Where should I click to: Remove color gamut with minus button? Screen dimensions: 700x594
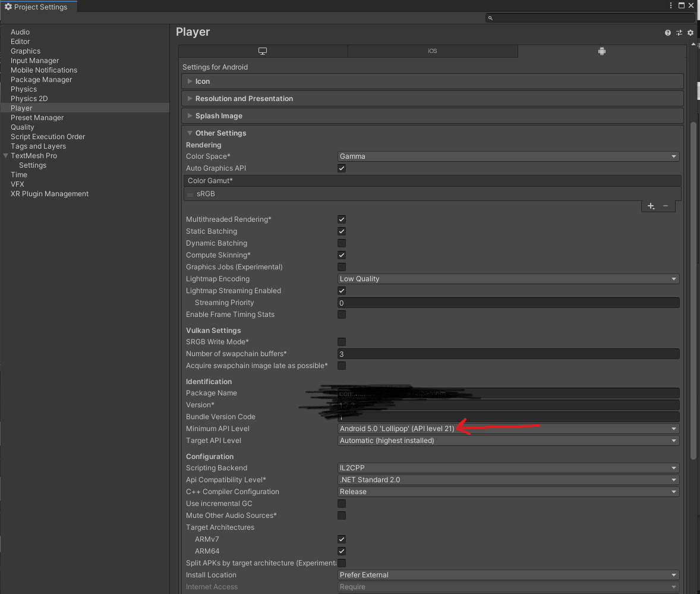pyautogui.click(x=666, y=206)
